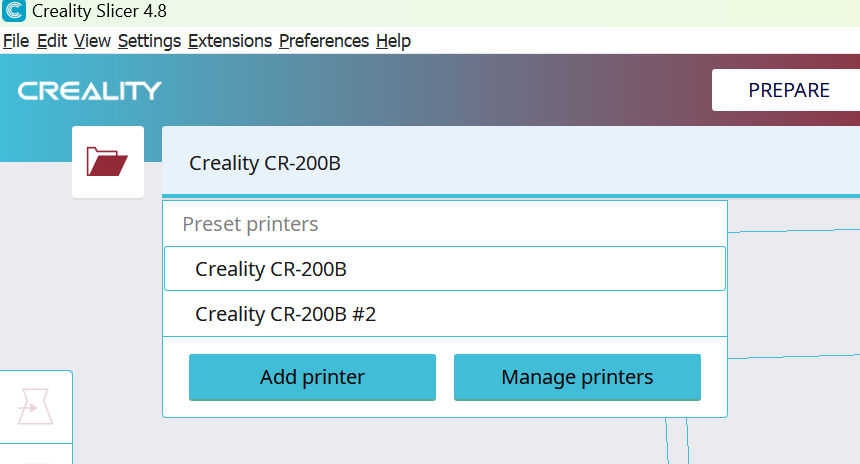This screenshot has width=860, height=464.
Task: Open the Edit menu
Action: 52,41
